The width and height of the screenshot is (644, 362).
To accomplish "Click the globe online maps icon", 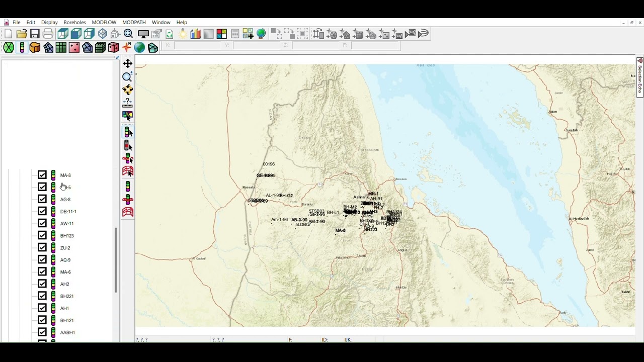I will (261, 34).
